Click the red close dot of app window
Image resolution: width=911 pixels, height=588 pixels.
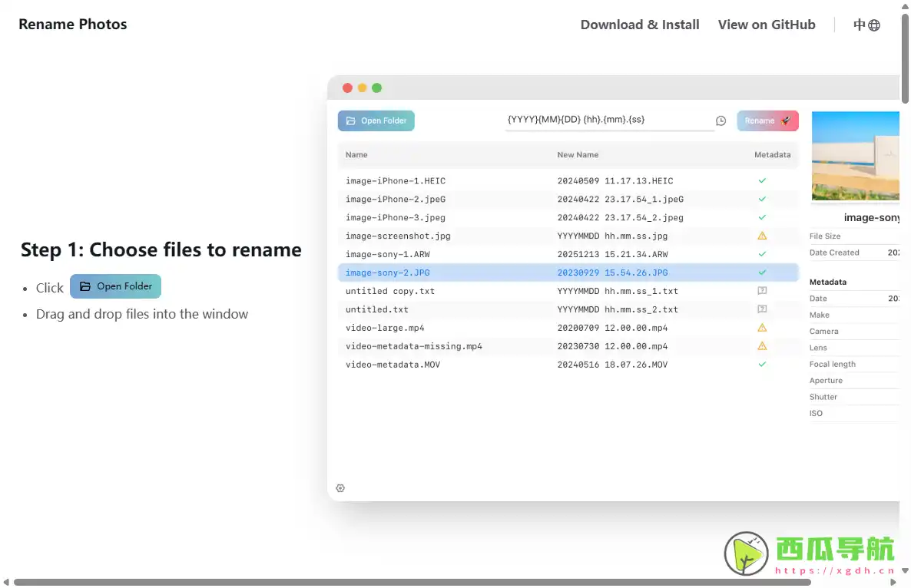[347, 88]
